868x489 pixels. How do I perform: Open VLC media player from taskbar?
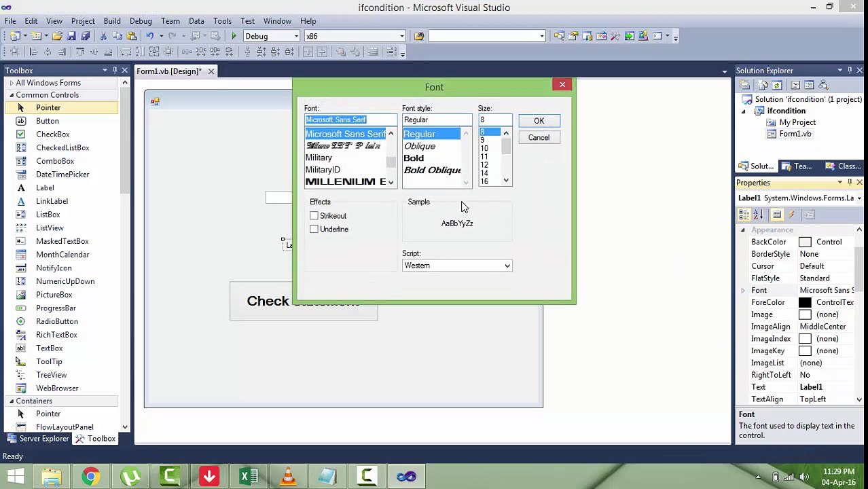[x=288, y=476]
